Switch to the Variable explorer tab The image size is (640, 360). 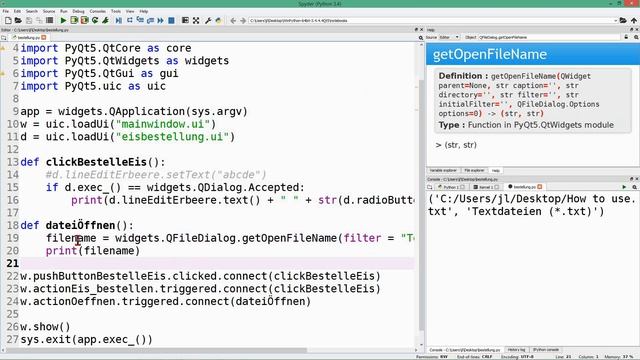point(443,170)
